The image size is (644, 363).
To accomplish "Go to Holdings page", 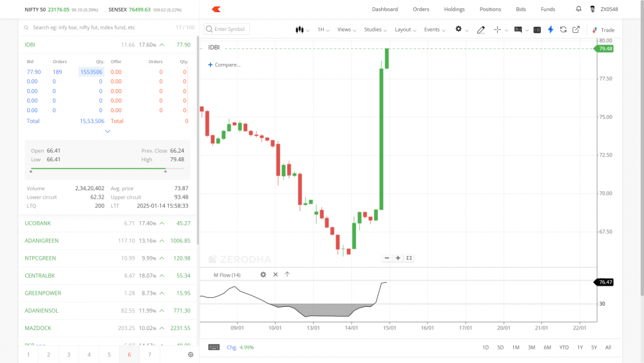I will click(x=454, y=9).
